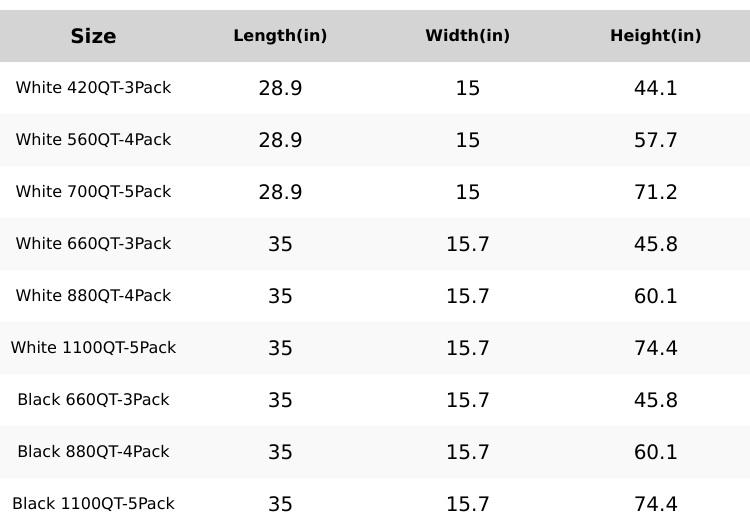This screenshot has height=530, width=750.
Task: Click the White 880QT-4Pack size cell
Action: click(x=93, y=296)
